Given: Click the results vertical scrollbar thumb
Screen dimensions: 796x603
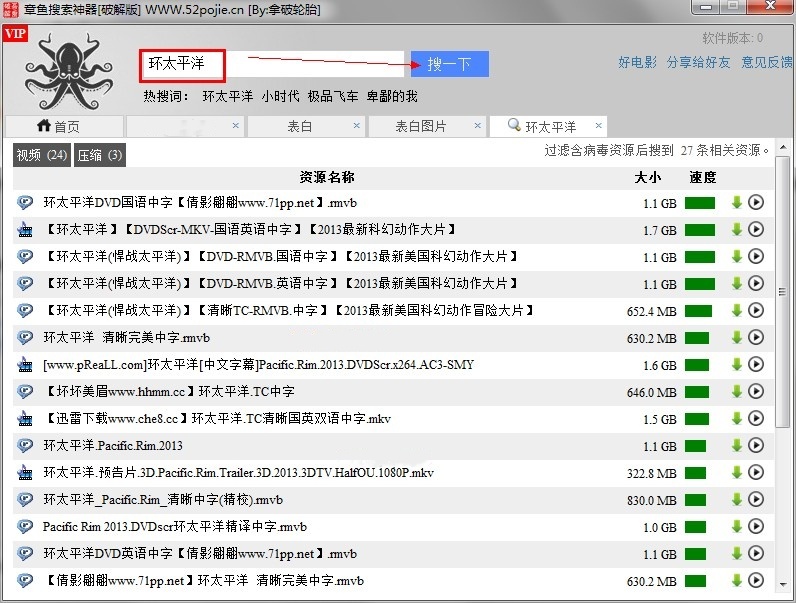Looking at the screenshot, I should (x=782, y=292).
